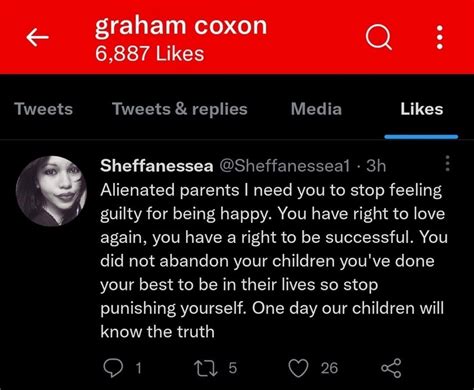
Task: Share the tweet using share icon
Action: tap(391, 368)
